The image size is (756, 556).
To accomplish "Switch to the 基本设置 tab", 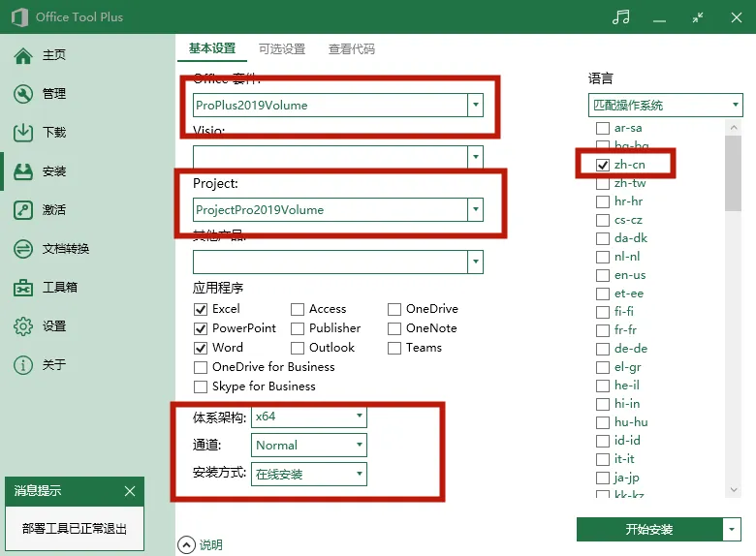I will click(x=212, y=48).
